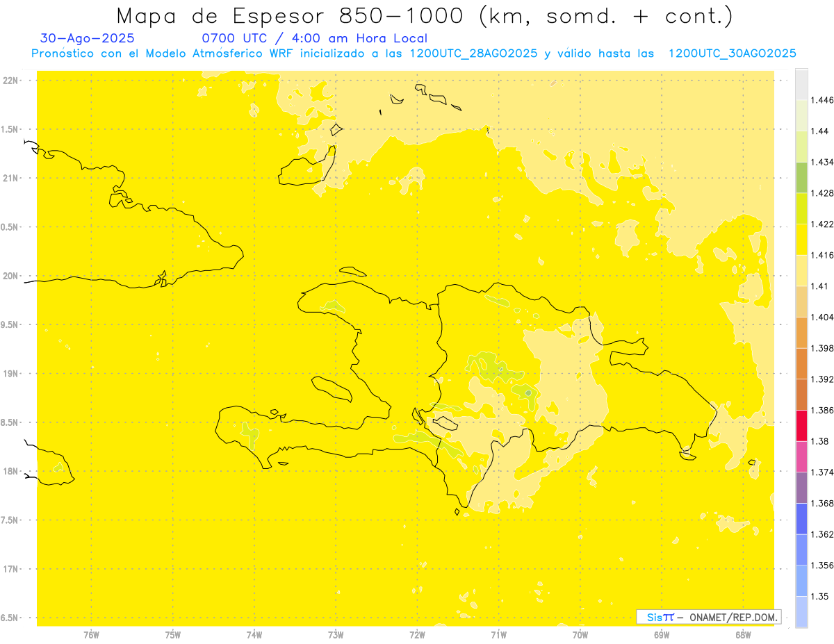
Task: Click the '1.362' color bar label
Action: (822, 534)
